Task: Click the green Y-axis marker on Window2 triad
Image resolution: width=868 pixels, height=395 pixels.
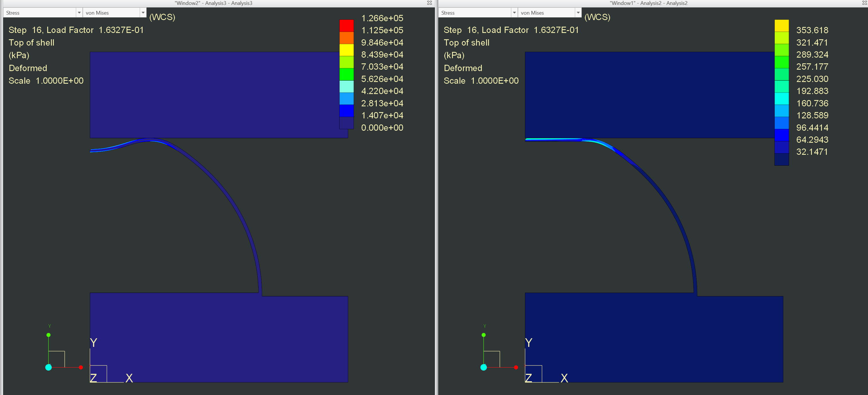Action: 48,335
